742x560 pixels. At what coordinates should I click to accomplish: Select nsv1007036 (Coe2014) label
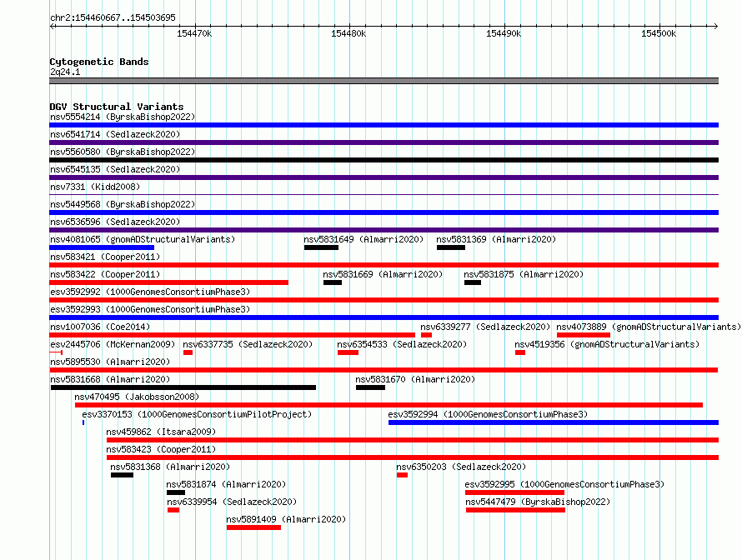point(100,327)
